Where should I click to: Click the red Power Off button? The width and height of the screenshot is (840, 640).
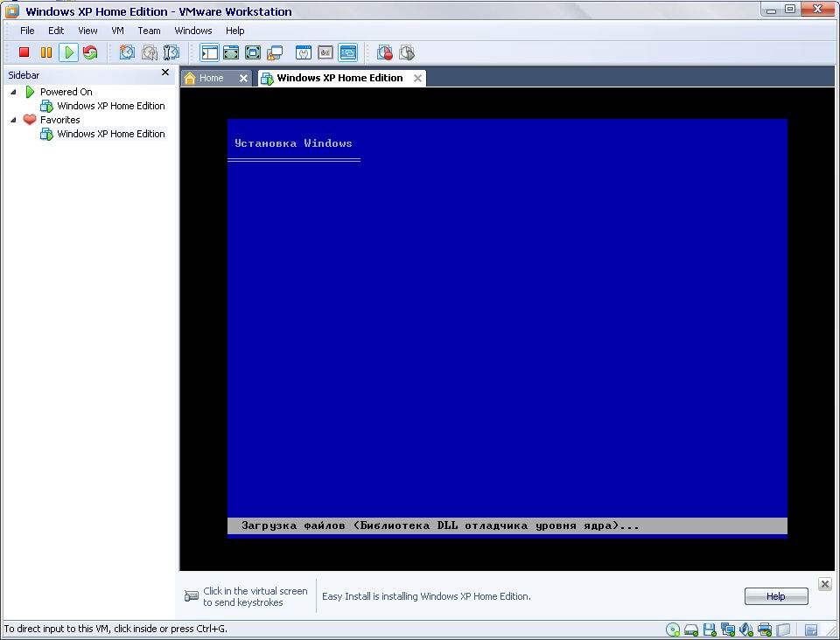(24, 52)
